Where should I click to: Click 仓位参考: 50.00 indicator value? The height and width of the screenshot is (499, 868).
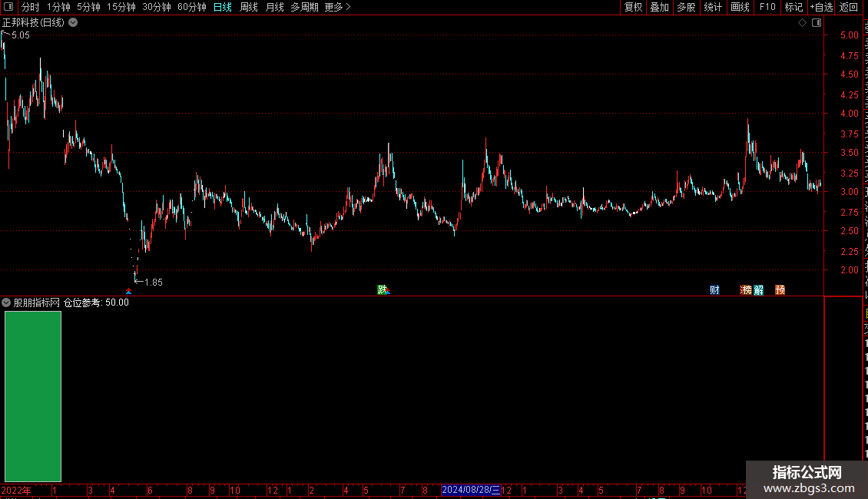tap(96, 302)
